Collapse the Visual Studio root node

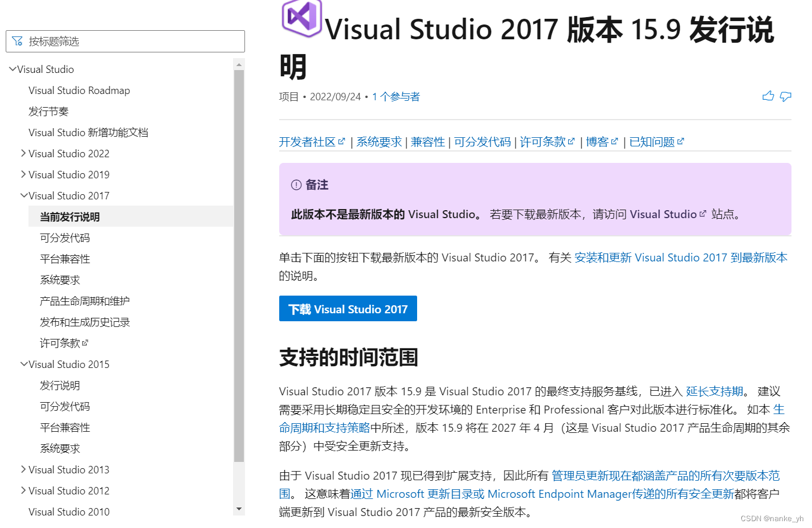[13, 69]
